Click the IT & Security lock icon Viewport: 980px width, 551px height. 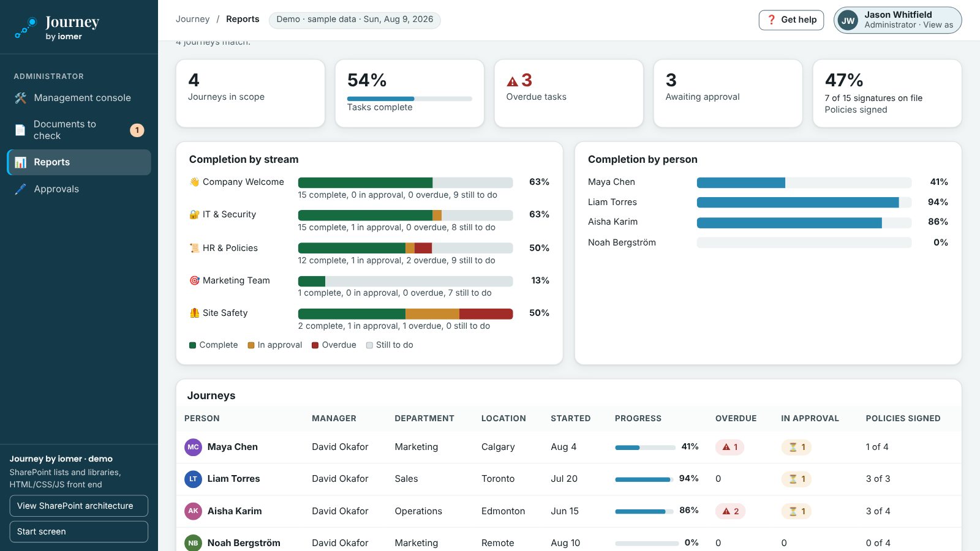coord(194,214)
